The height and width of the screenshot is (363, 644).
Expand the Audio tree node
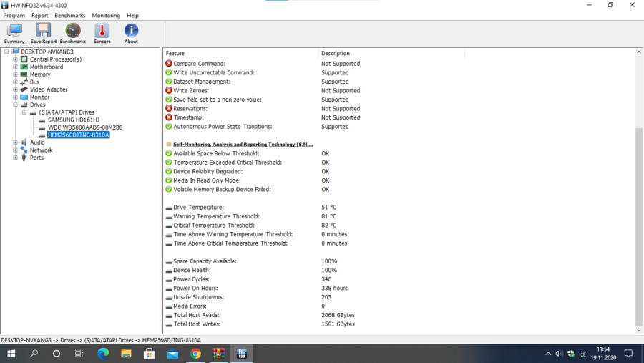[x=15, y=142]
